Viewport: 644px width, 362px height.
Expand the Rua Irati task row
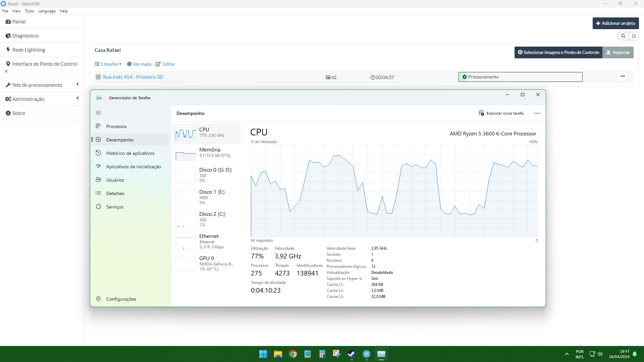click(x=98, y=77)
